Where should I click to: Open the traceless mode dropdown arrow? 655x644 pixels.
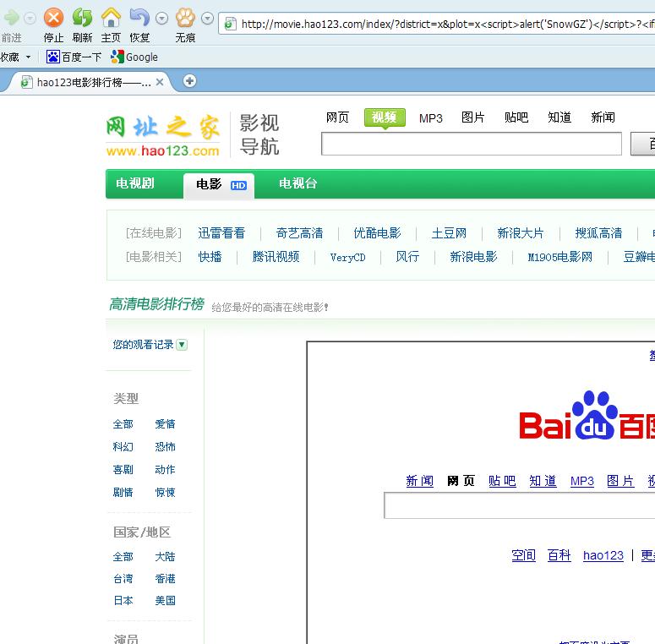click(x=207, y=19)
